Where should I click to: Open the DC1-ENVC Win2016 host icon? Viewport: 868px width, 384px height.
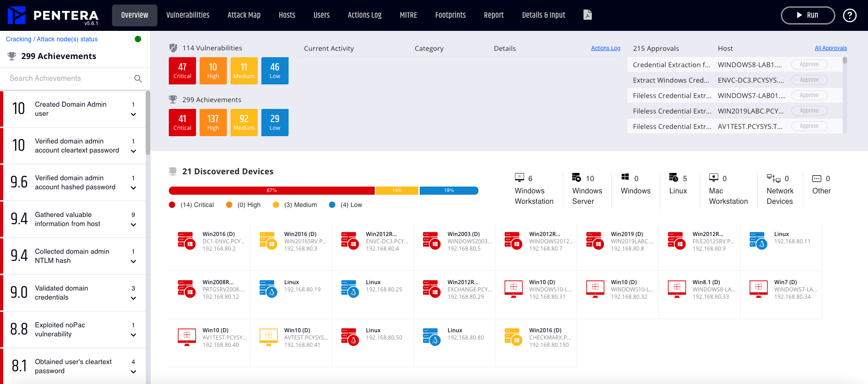tap(186, 241)
